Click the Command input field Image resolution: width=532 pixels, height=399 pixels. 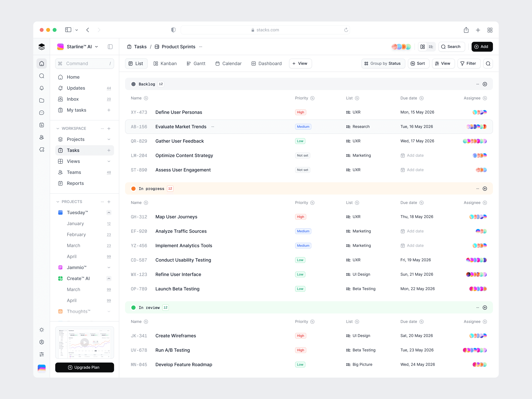(84, 64)
